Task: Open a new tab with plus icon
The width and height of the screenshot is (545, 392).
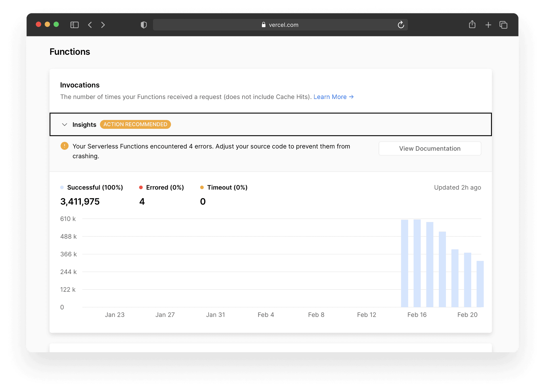Action: click(488, 25)
